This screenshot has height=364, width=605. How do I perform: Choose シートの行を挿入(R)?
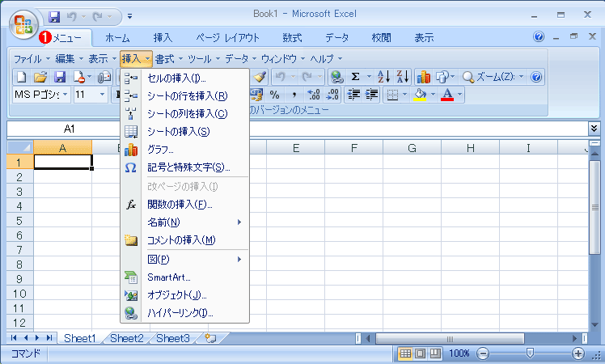[185, 95]
